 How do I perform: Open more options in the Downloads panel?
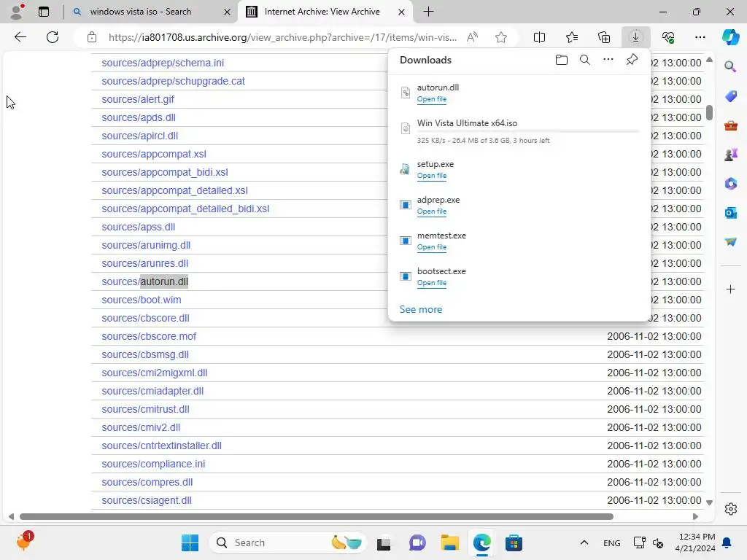608,60
